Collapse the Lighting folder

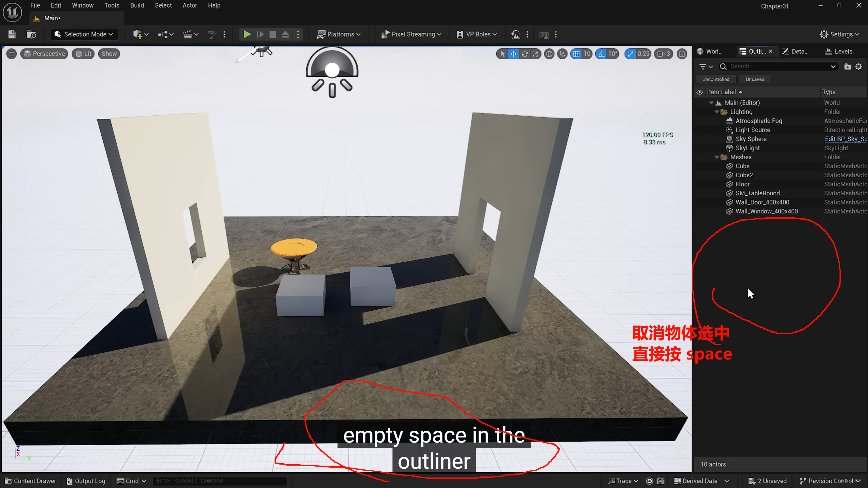coord(717,112)
